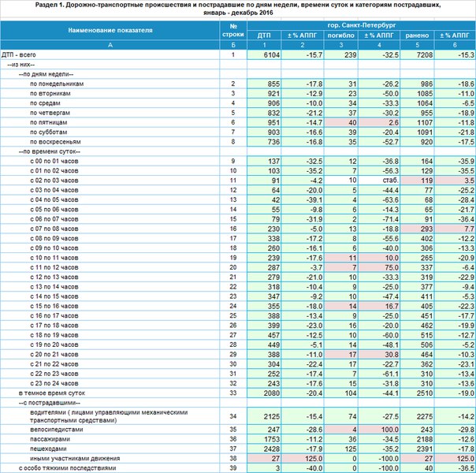This screenshot has width=476, height=473.
Task: Select the 'с 15 по 16 часов' row label
Action: click(x=54, y=307)
